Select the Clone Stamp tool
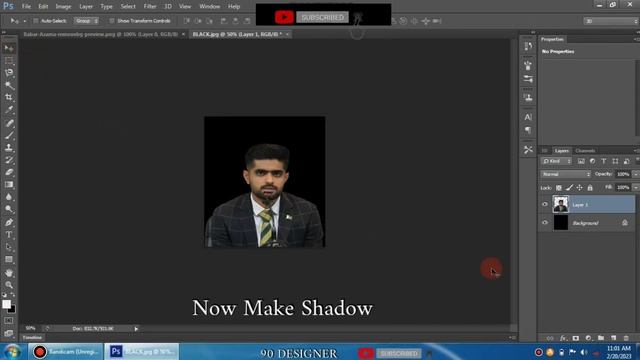 coord(9,147)
